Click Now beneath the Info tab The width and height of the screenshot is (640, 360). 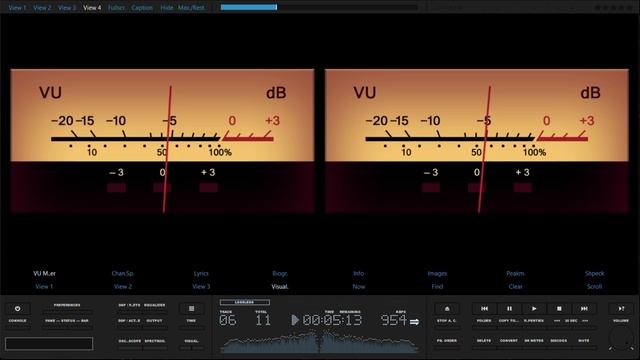coord(359,287)
